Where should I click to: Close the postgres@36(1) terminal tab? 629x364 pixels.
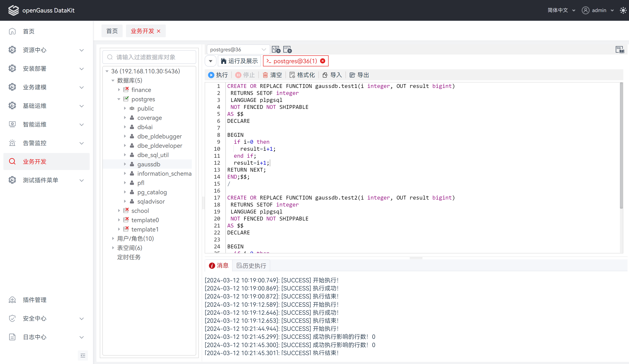[x=323, y=61]
